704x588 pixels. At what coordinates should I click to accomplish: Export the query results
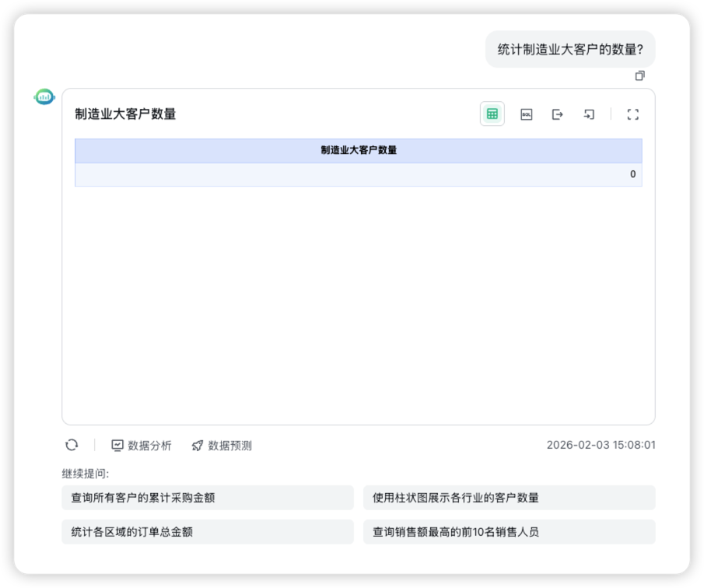pos(557,114)
